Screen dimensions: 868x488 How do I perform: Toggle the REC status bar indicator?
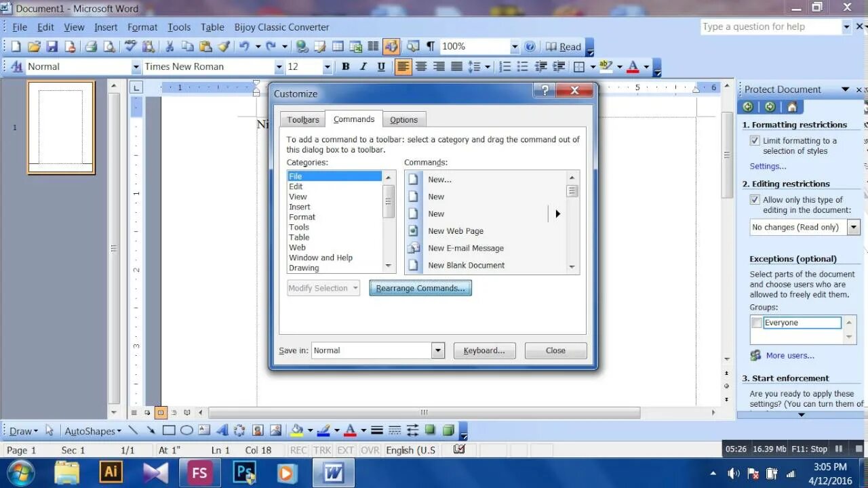[298, 450]
